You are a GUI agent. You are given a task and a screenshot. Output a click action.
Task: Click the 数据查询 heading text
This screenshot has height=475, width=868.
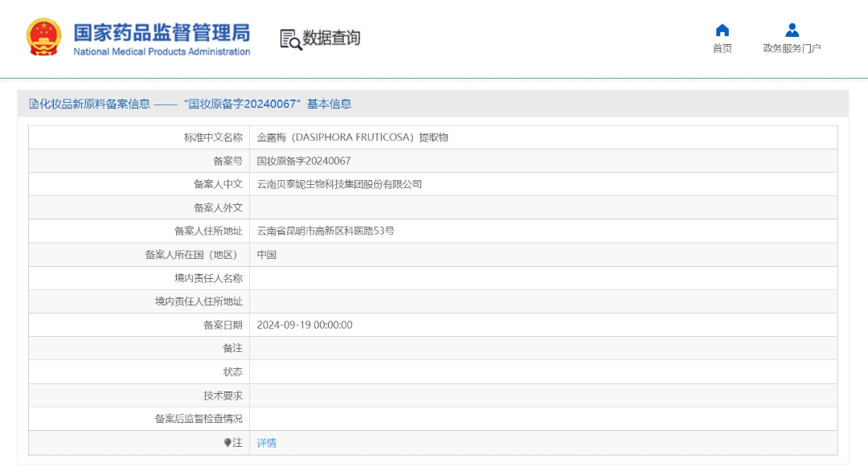(331, 38)
